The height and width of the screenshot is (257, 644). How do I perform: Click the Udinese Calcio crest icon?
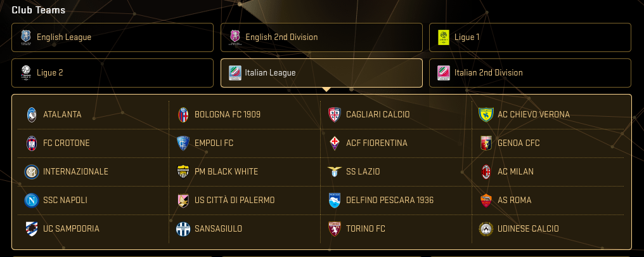click(x=486, y=228)
